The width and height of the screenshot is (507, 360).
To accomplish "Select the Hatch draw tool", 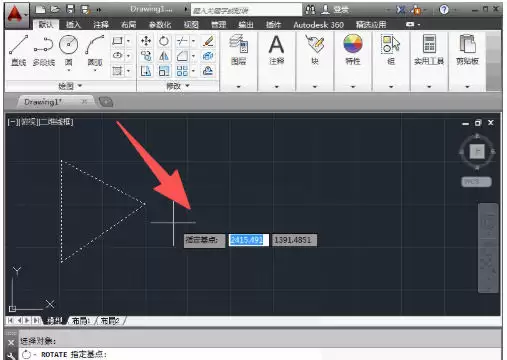I will 117,70.
